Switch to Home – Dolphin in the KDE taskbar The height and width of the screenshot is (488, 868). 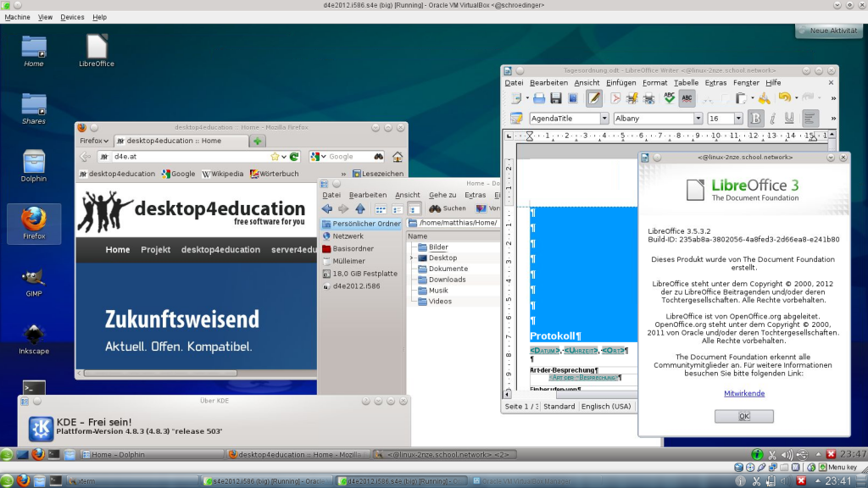[x=151, y=455]
